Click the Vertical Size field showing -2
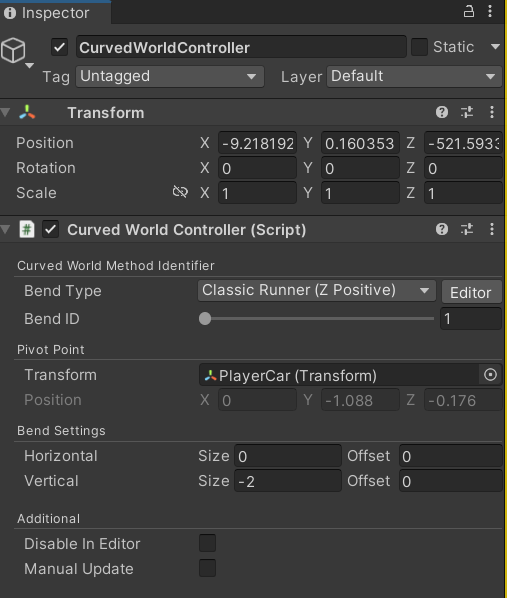This screenshot has width=507, height=598. (288, 481)
